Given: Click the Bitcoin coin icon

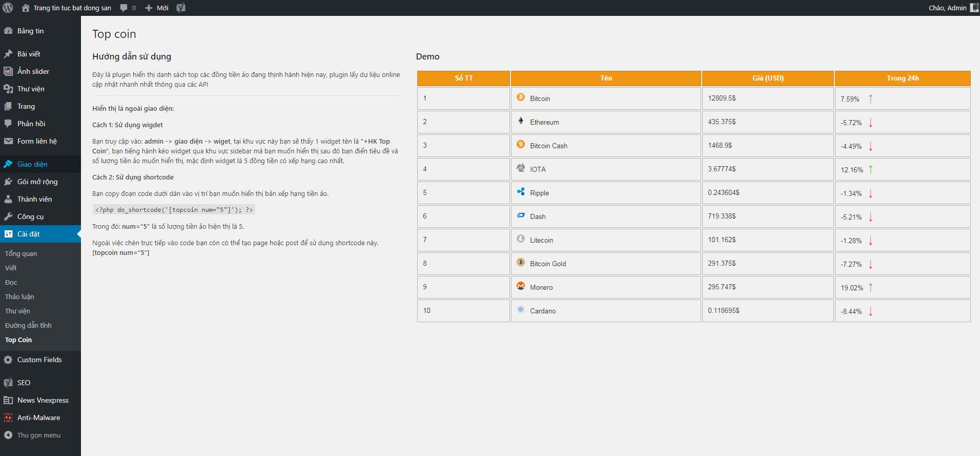Looking at the screenshot, I should click(x=521, y=97).
